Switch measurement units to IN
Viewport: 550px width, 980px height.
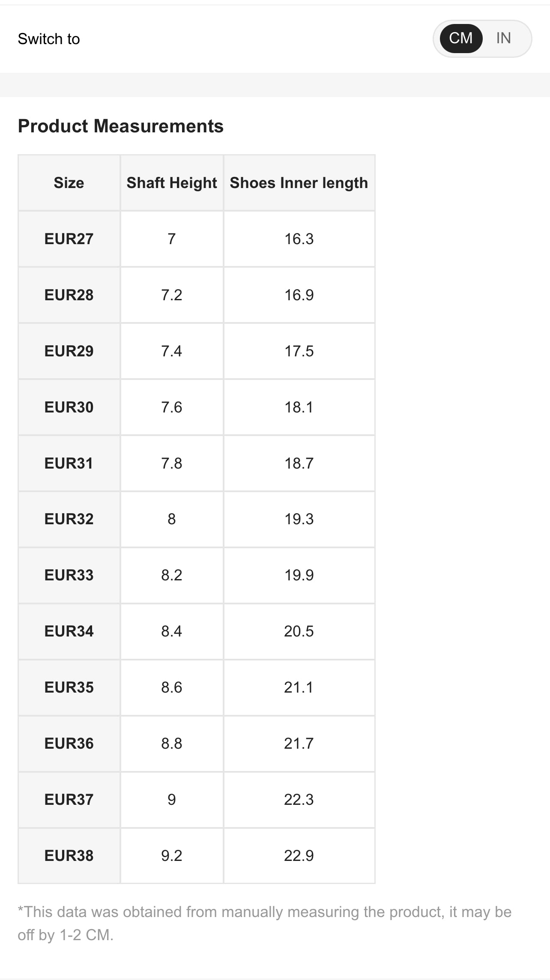coord(503,39)
